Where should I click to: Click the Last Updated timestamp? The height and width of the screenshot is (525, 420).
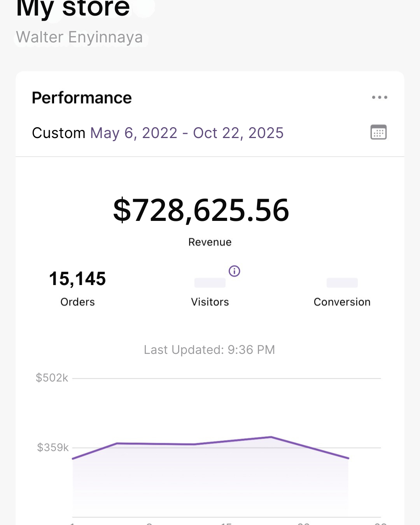click(209, 350)
